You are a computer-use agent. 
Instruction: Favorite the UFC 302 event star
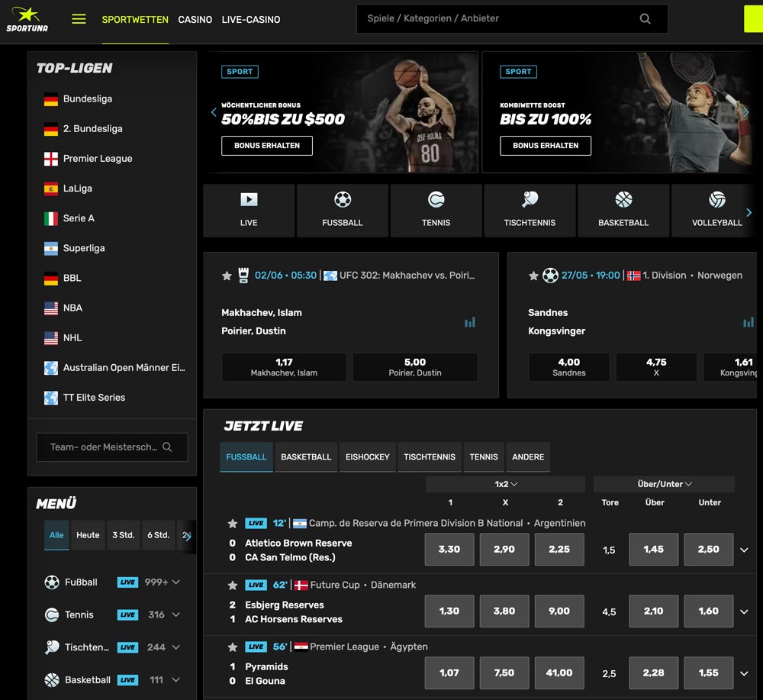click(x=227, y=276)
